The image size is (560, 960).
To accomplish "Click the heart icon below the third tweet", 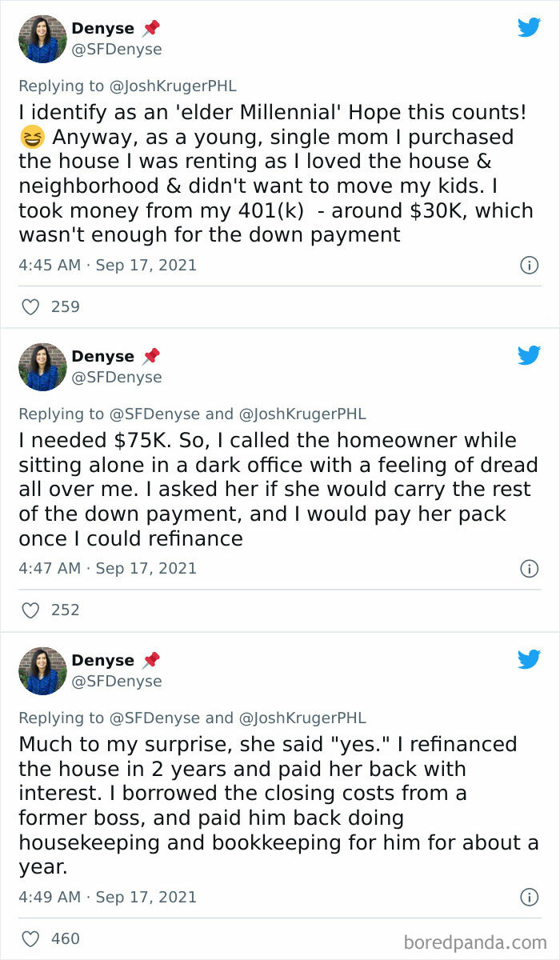I will (x=30, y=938).
